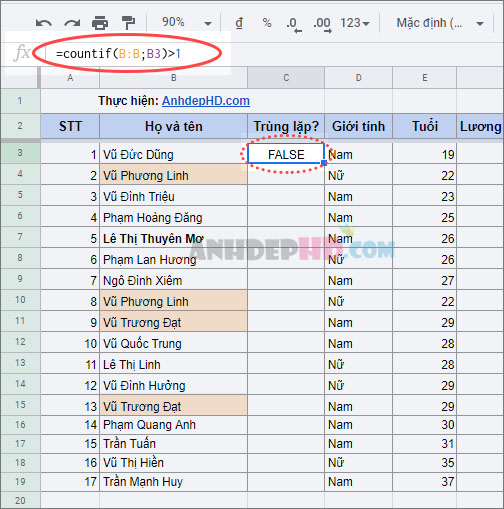Image resolution: width=504 pixels, height=509 pixels.
Task: Select row 3 header
Action: (20, 153)
